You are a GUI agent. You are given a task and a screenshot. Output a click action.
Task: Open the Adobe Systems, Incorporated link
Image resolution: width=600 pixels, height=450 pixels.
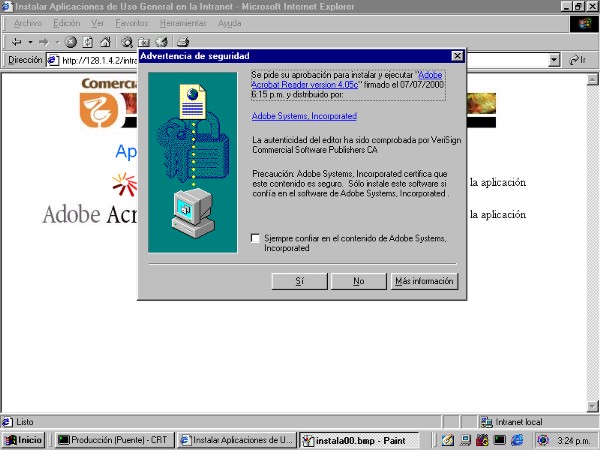click(304, 116)
